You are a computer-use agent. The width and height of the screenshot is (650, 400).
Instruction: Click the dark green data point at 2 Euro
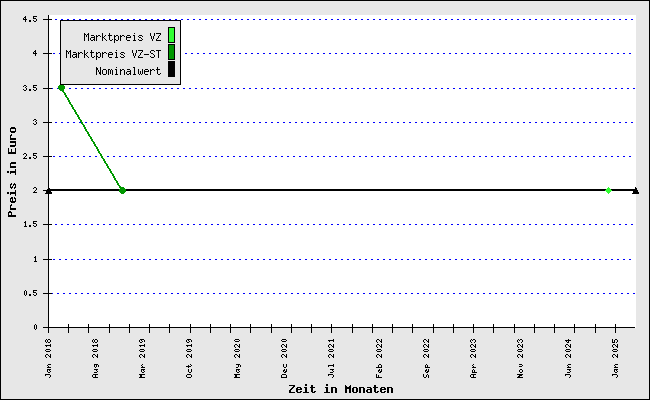122,190
